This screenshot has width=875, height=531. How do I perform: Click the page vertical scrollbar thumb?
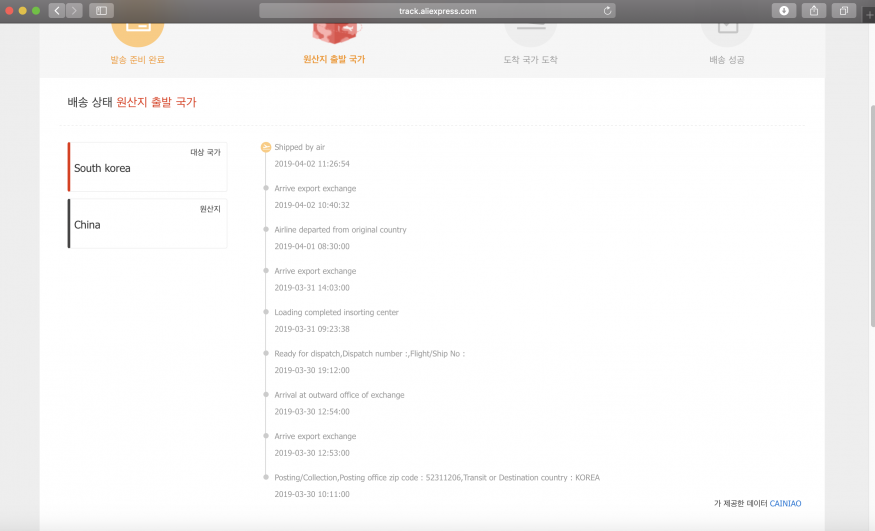click(872, 215)
